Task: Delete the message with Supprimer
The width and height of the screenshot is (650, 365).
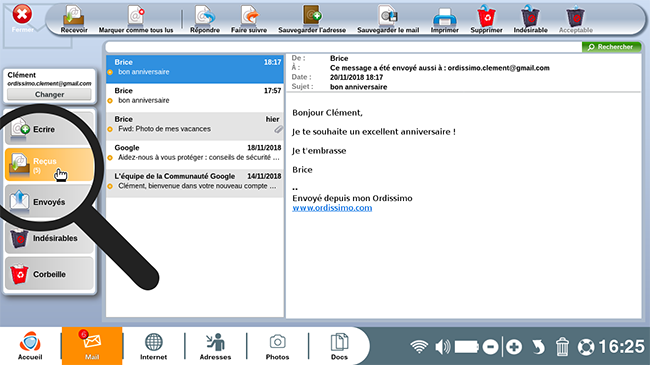Action: pyautogui.click(x=486, y=19)
